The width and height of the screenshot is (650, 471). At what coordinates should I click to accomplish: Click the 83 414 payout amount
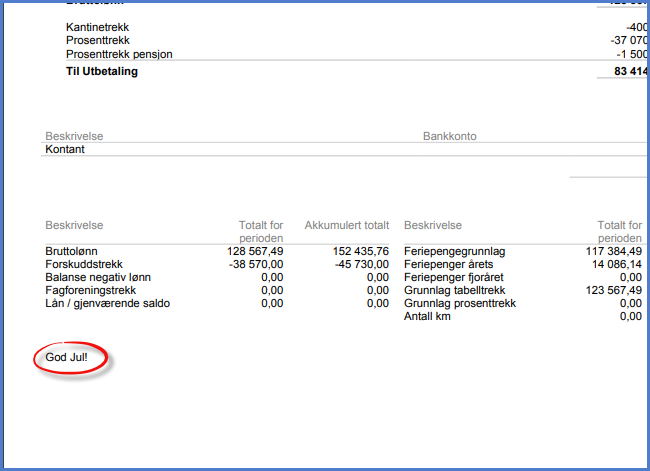[630, 71]
